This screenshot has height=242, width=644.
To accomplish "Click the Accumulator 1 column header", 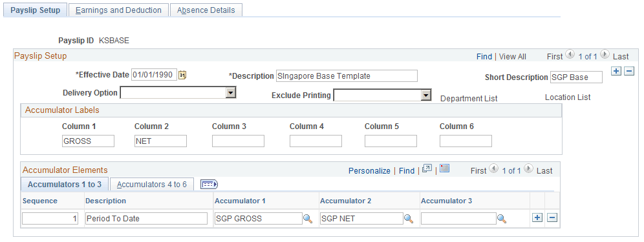I will tap(241, 201).
